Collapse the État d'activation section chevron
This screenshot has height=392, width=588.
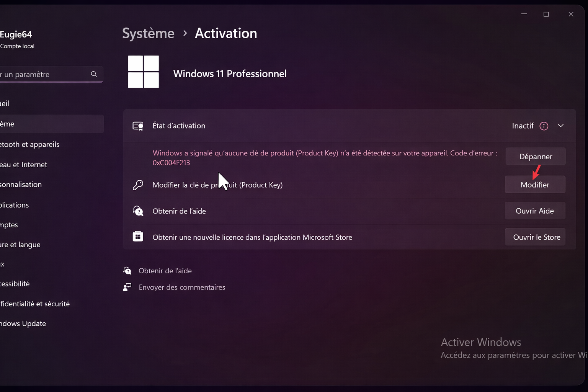[x=560, y=126]
